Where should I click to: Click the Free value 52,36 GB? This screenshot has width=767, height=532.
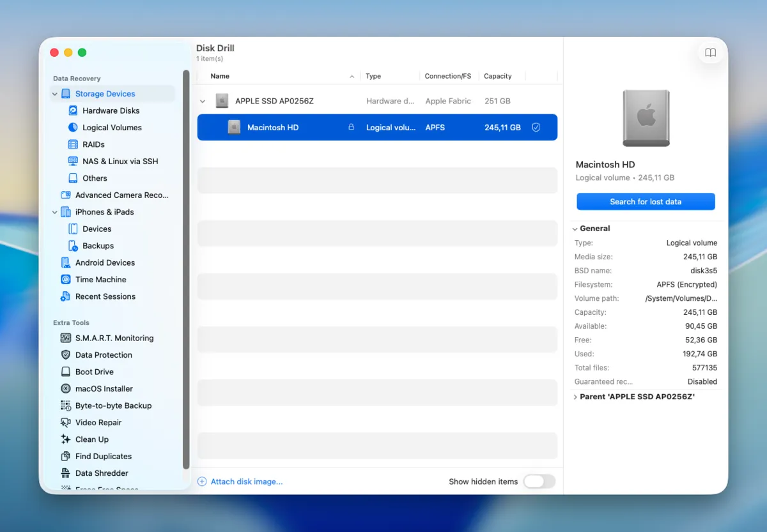pyautogui.click(x=702, y=340)
